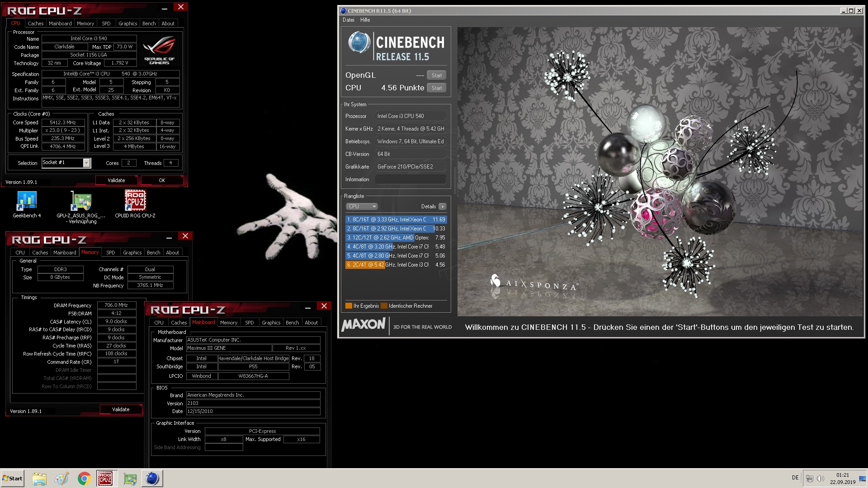Click Validate in the Memory CPU-Z window
This screenshot has width=868, height=488.
click(x=121, y=409)
